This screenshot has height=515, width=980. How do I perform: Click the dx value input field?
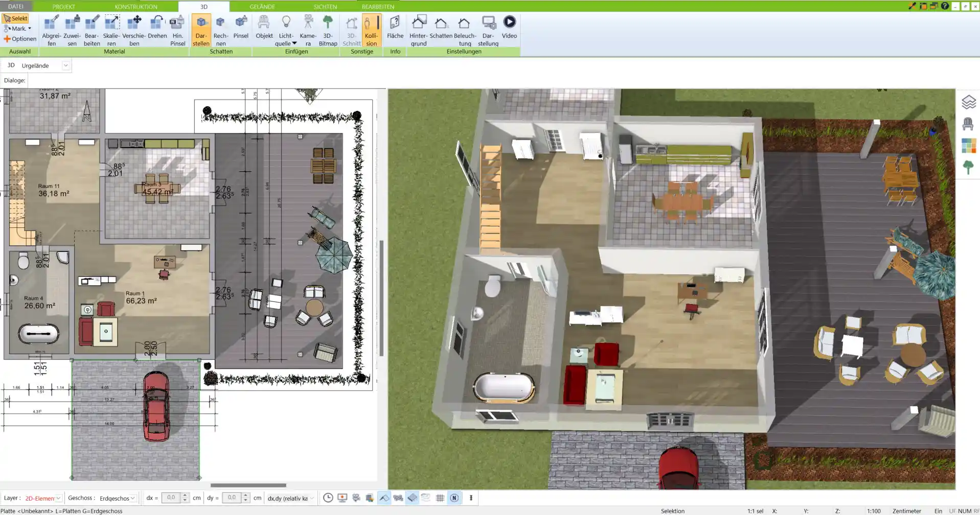171,498
